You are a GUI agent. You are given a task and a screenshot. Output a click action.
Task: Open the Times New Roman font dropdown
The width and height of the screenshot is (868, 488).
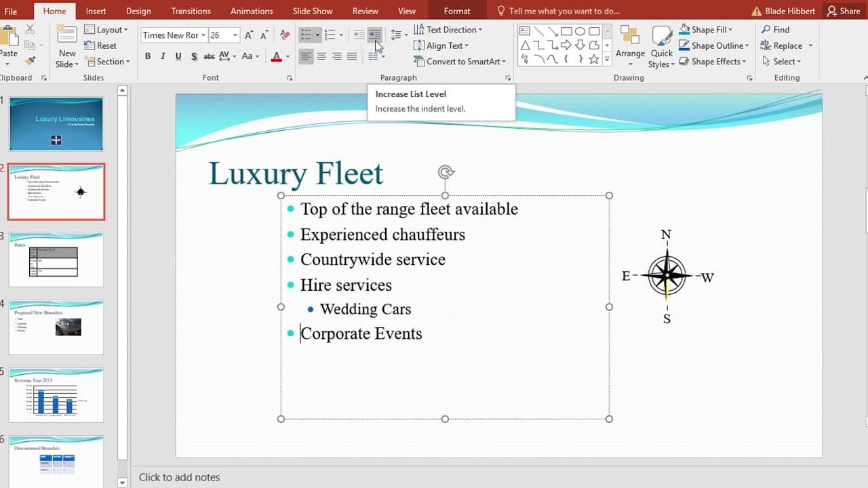pos(203,35)
